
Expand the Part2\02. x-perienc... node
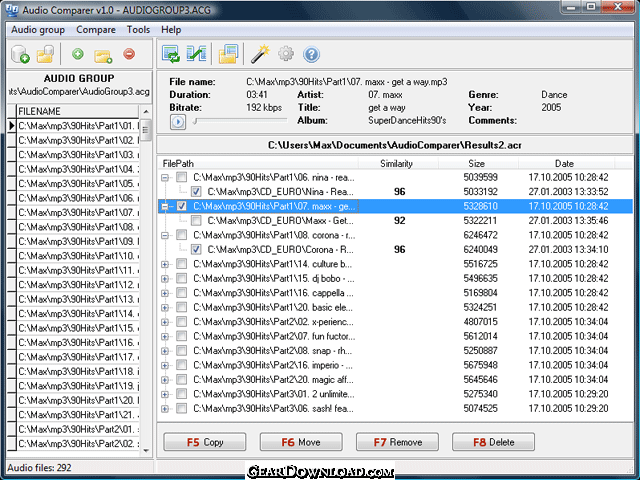pos(164,322)
